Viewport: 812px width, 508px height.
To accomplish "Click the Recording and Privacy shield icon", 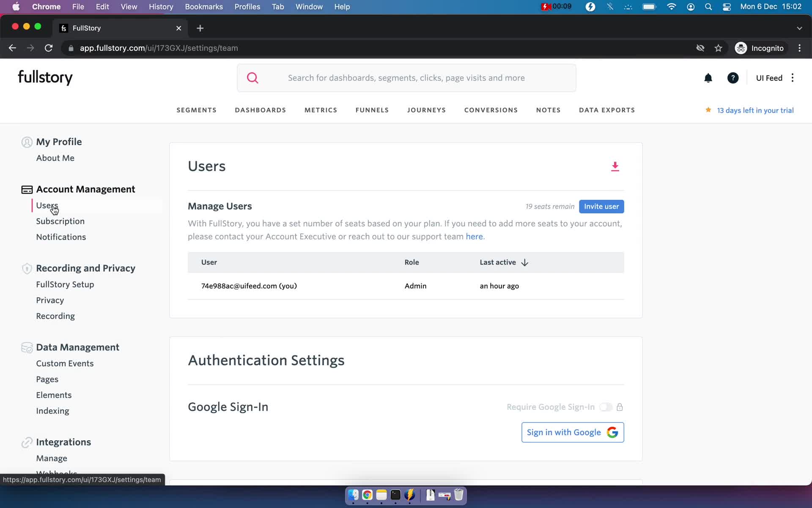I will coord(27,268).
